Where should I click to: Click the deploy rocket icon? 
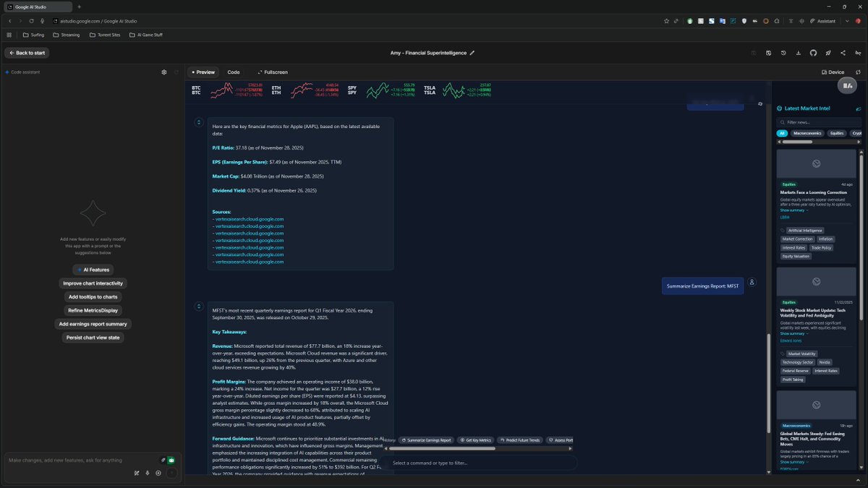coord(828,53)
